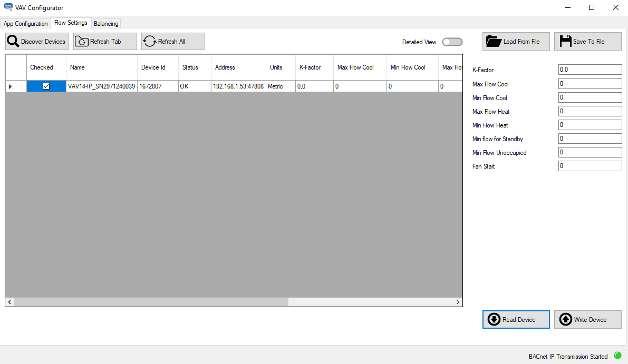Click the Min Flow Heat input field
The image size is (628, 364).
click(x=590, y=124)
